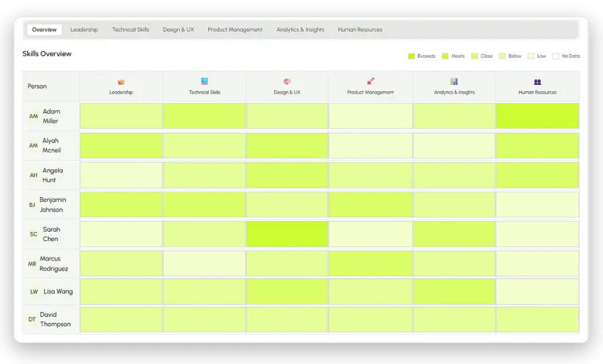Click David Thompson's Human Resources cell

[537, 319]
